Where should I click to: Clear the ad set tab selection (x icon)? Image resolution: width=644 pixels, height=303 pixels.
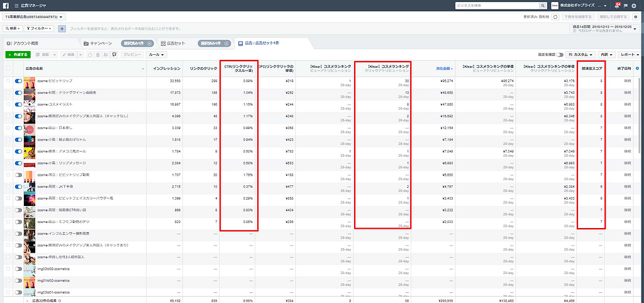pos(226,43)
